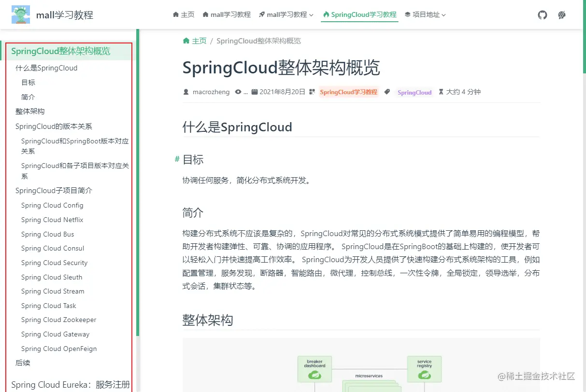Open the first mall学习教程 navbar link
This screenshot has width=586, height=392.
(x=227, y=15)
